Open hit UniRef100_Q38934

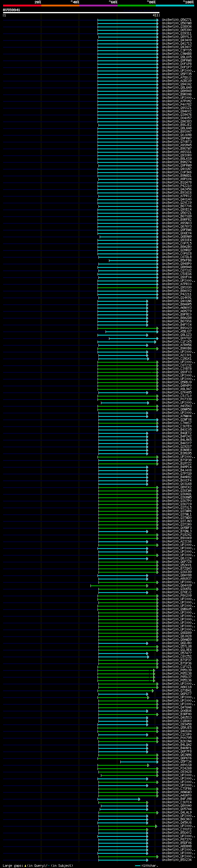click(x=177, y=26)
